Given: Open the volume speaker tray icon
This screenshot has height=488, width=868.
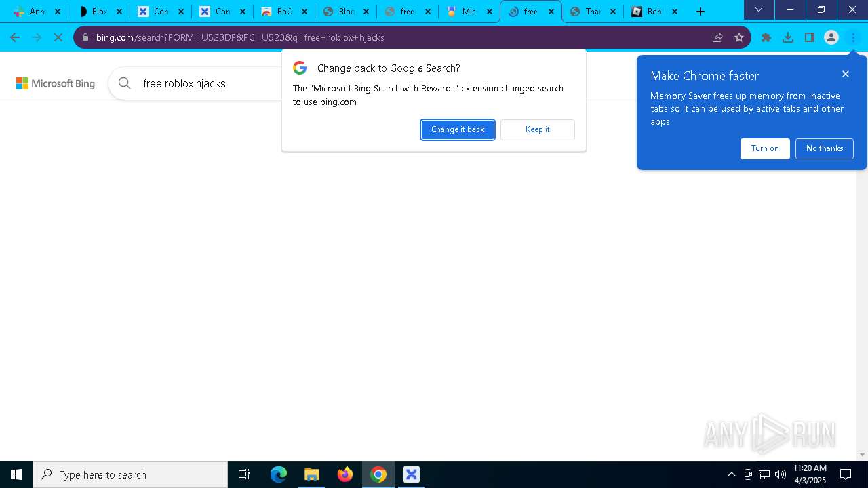Looking at the screenshot, I should coord(780,474).
